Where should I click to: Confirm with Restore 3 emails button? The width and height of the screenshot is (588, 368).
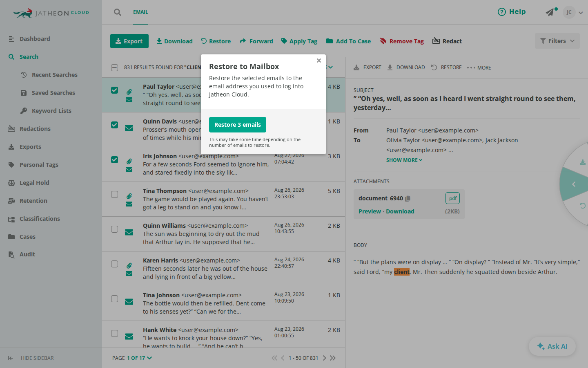coord(238,125)
